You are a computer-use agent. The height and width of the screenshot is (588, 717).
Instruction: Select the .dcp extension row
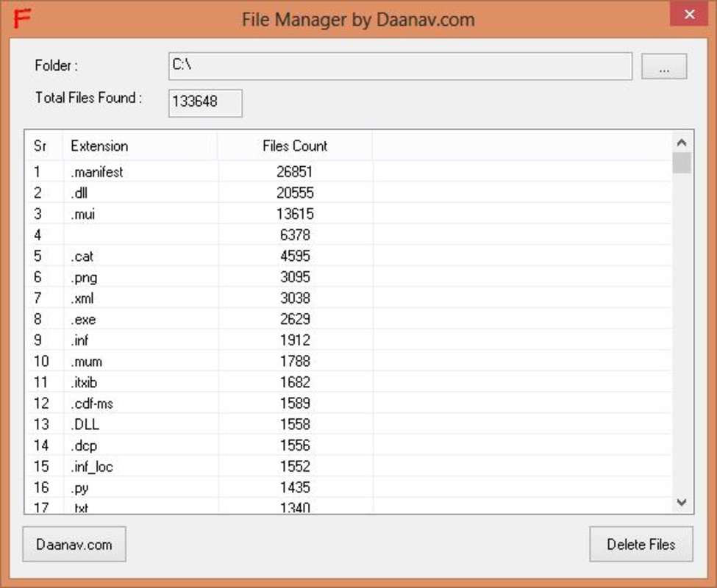pos(349,445)
